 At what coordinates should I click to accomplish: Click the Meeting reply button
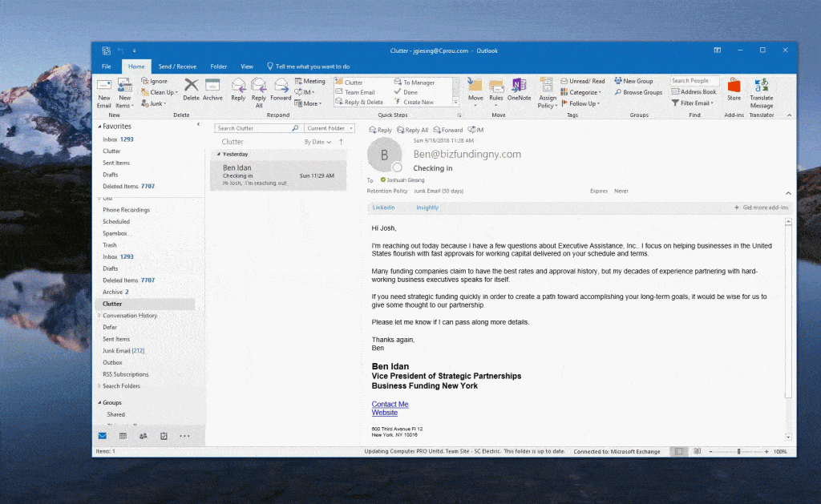tap(310, 81)
